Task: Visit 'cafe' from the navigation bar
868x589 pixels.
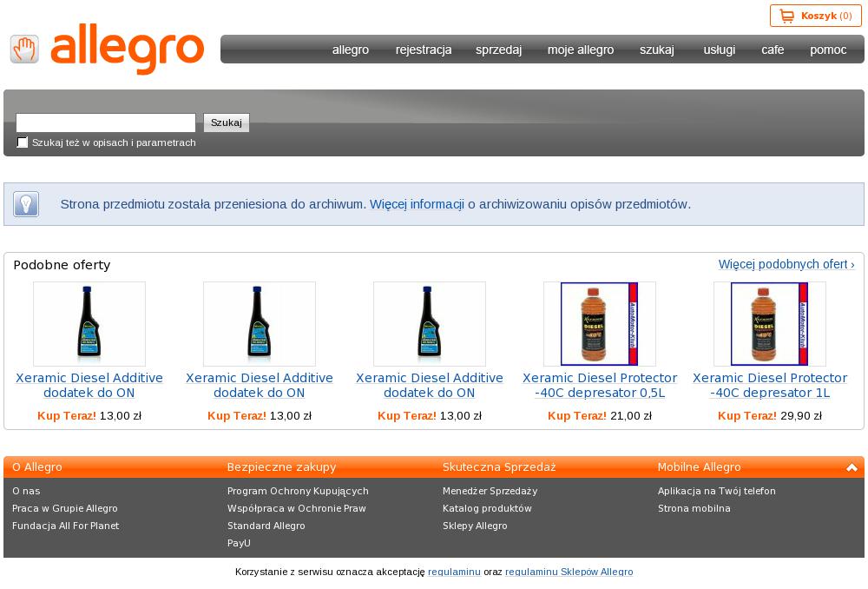Action: 773,50
